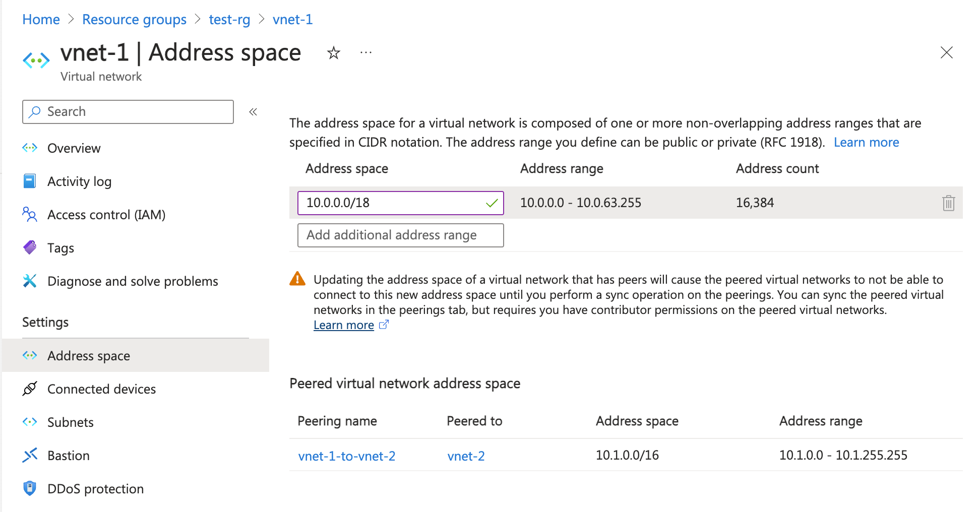Open the Bastion settings
980x512 pixels.
[x=69, y=455]
